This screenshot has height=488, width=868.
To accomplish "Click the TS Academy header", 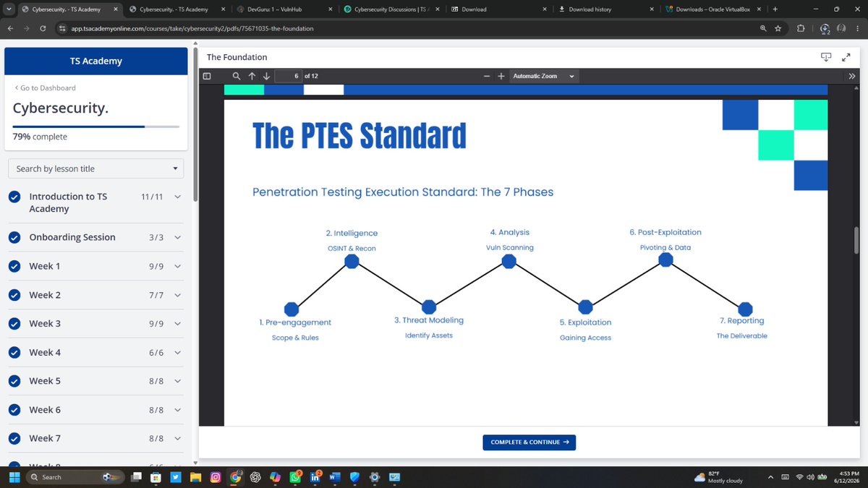I will point(95,61).
